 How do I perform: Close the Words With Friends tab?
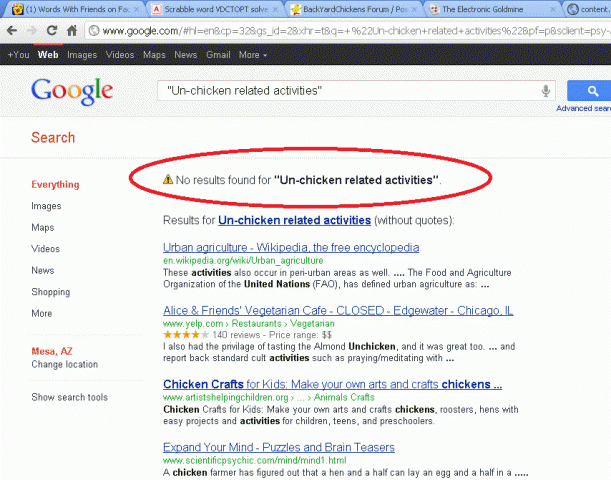click(x=137, y=9)
